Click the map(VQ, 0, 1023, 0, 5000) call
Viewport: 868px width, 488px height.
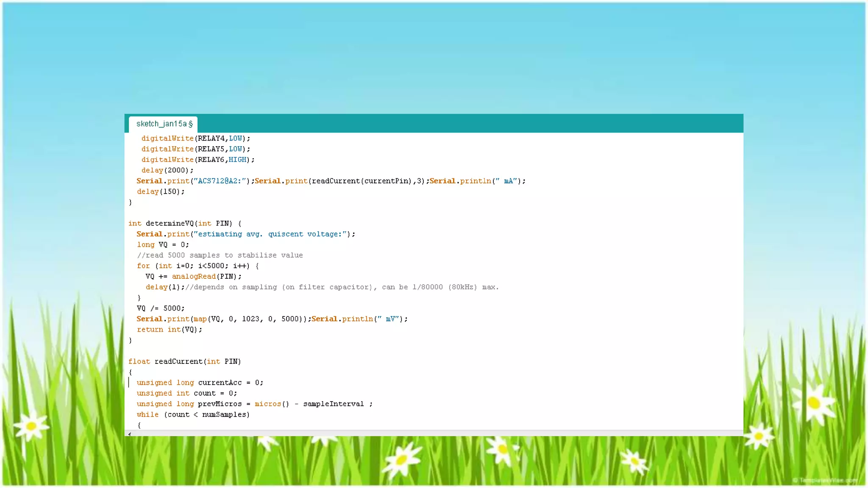pos(249,319)
